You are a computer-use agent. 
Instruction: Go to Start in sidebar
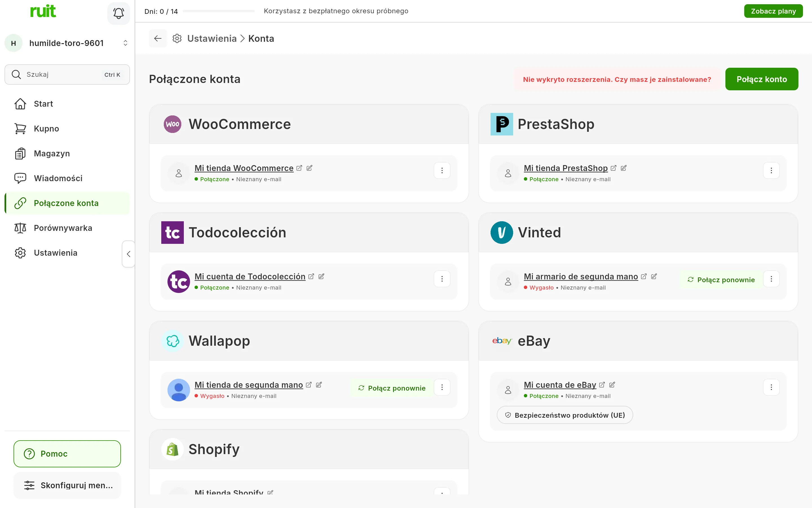(x=67, y=104)
